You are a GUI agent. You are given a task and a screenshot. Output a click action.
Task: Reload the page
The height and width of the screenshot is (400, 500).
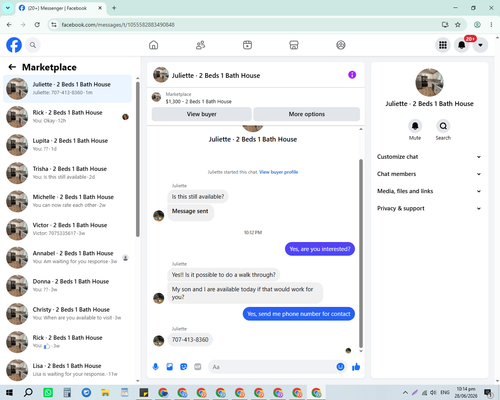pos(37,25)
